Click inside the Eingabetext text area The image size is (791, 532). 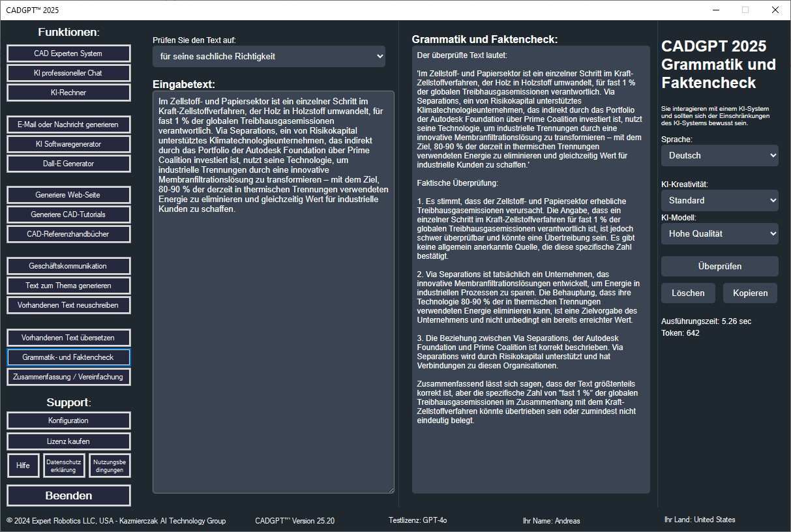[273, 292]
